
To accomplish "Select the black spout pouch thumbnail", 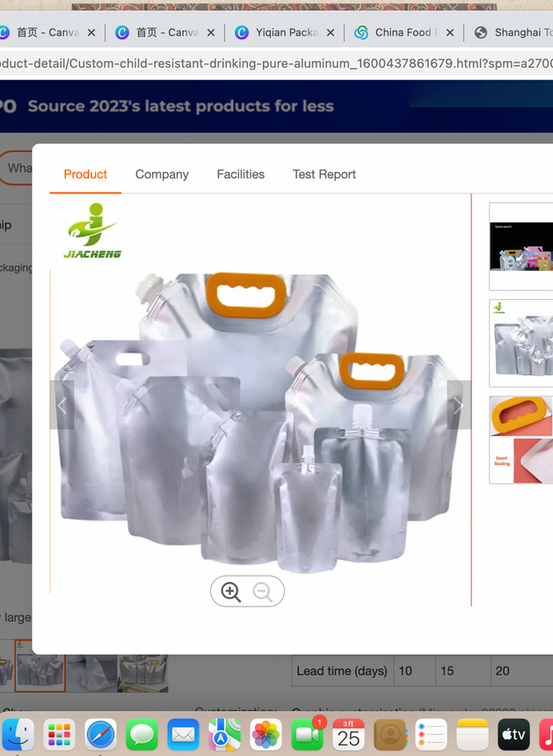I will point(522,246).
